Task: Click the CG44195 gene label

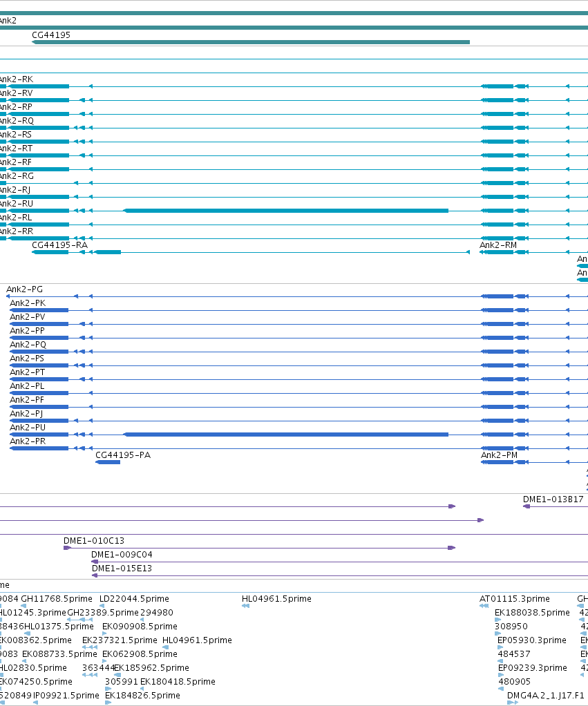Action: 51,35
